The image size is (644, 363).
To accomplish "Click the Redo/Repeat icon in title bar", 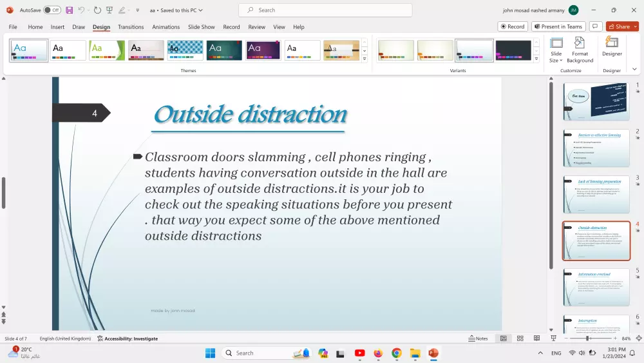I will click(x=97, y=10).
